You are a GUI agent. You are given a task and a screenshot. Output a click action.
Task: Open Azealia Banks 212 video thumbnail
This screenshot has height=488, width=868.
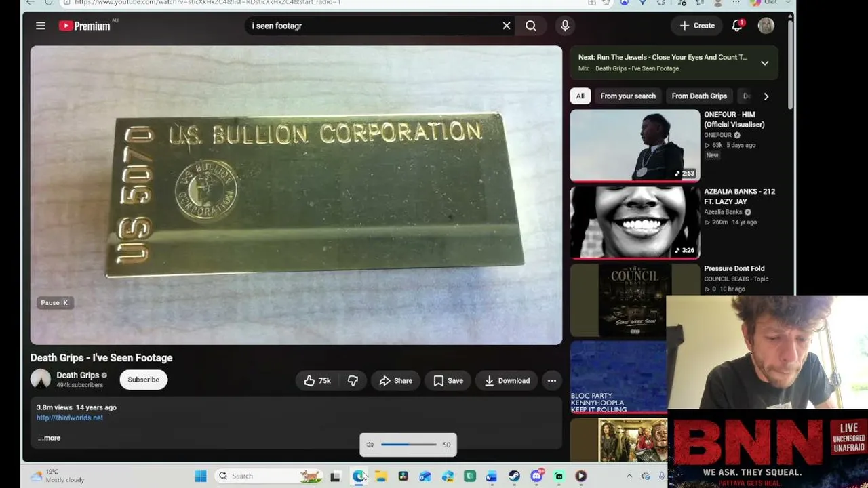(635, 222)
